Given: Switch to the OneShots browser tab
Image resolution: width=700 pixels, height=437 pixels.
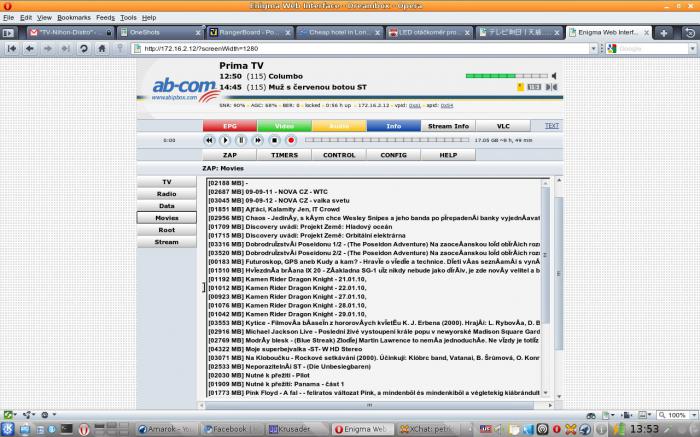Looking at the screenshot, I should [161, 33].
